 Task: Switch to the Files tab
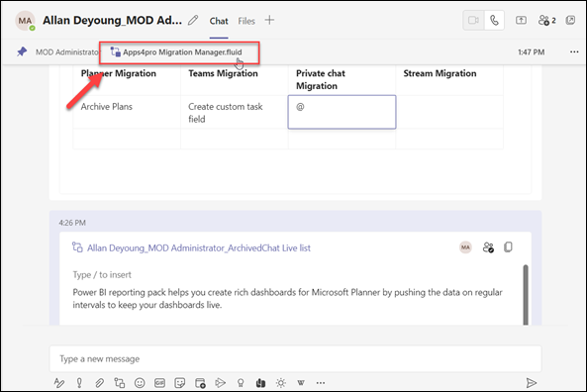pos(246,21)
